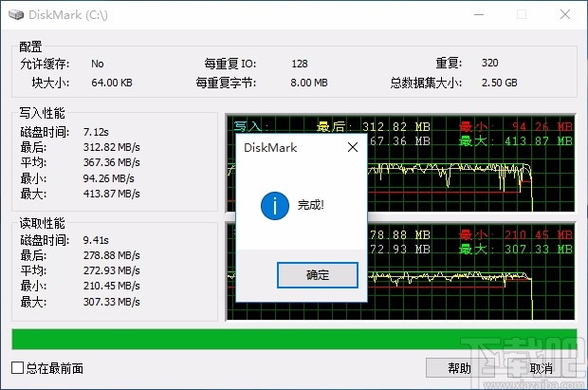588x390 pixels.
Task: Close the DiskMark 完成 dialog with X
Action: 353,147
